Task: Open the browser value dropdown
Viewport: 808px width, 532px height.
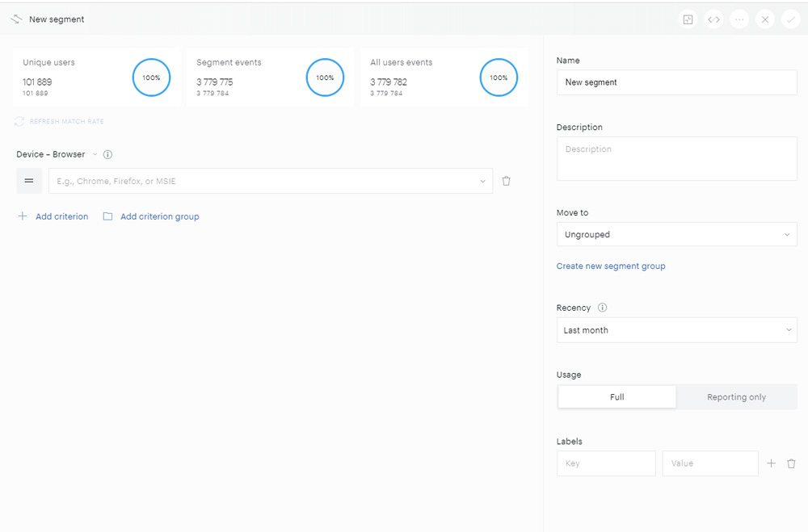Action: tap(271, 181)
